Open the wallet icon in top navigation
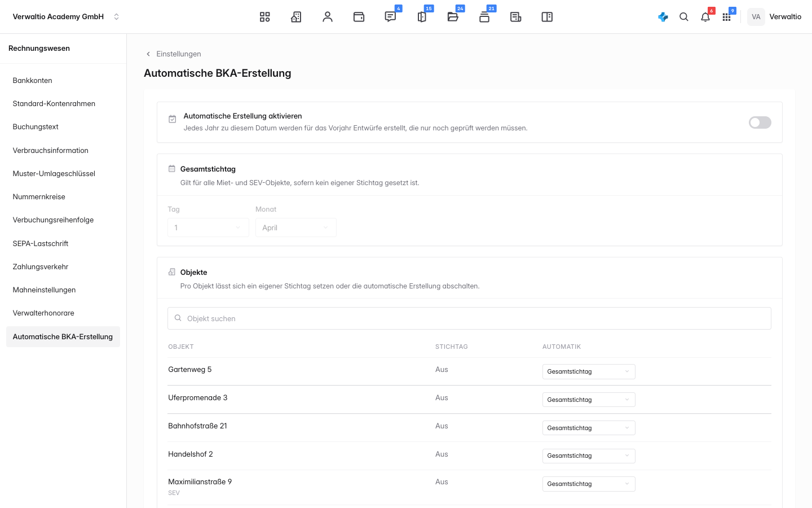Viewport: 812px width, 508px height. tap(359, 17)
